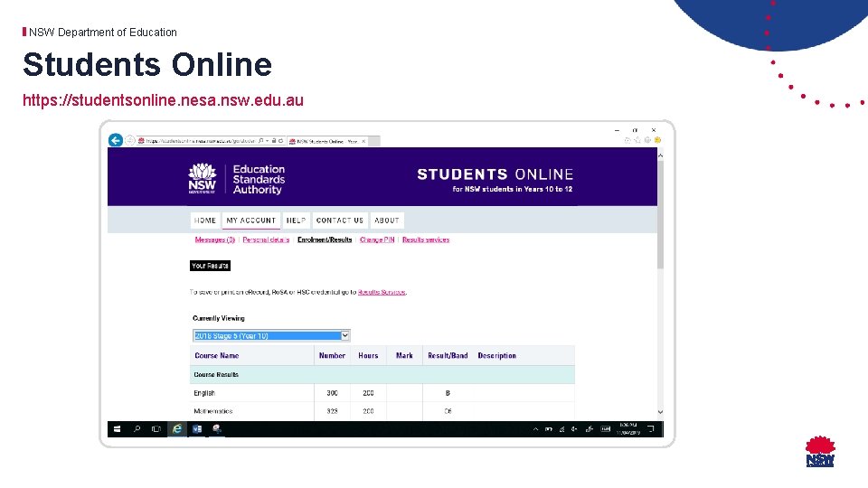The height and width of the screenshot is (488, 868).
Task: Click the page scrollbar up arrow
Action: 660,155
